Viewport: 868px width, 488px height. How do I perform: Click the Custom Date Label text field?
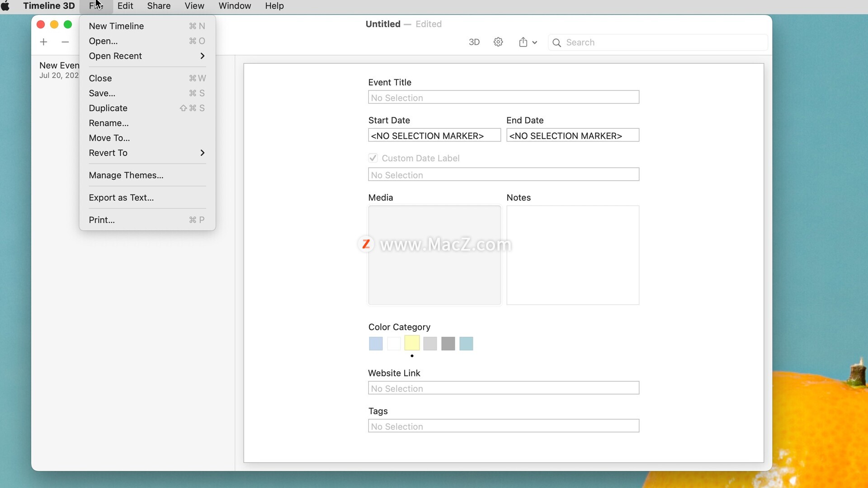[504, 175]
